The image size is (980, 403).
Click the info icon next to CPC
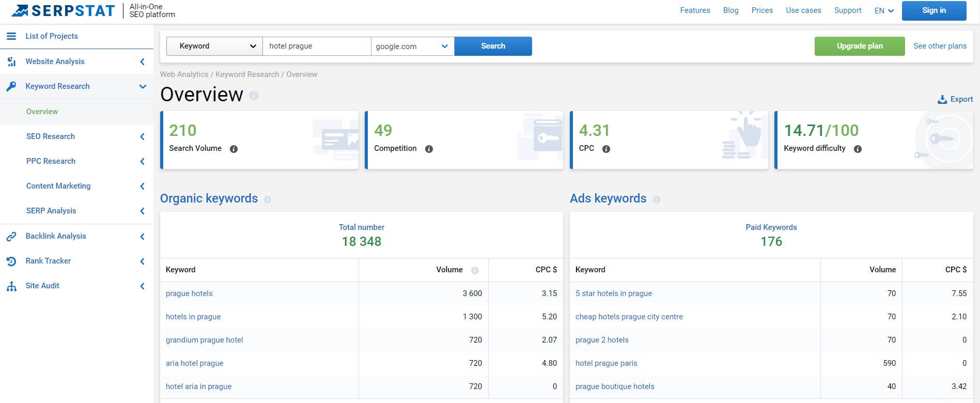pyautogui.click(x=606, y=149)
